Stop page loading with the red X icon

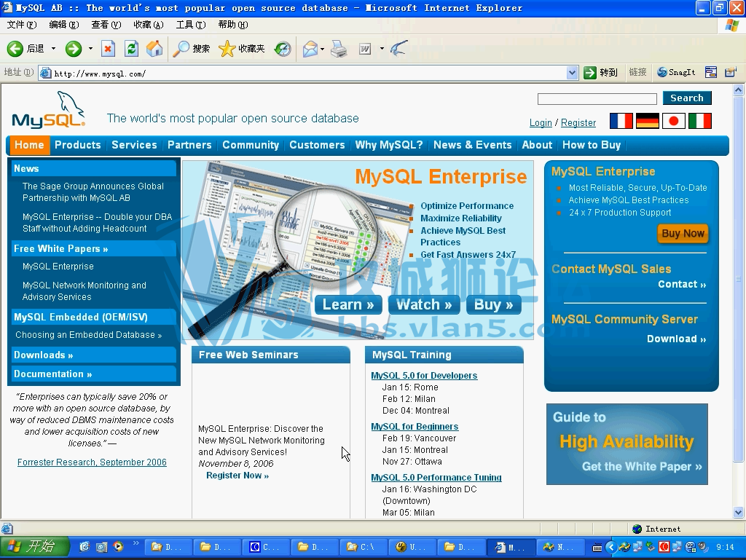coord(109,49)
